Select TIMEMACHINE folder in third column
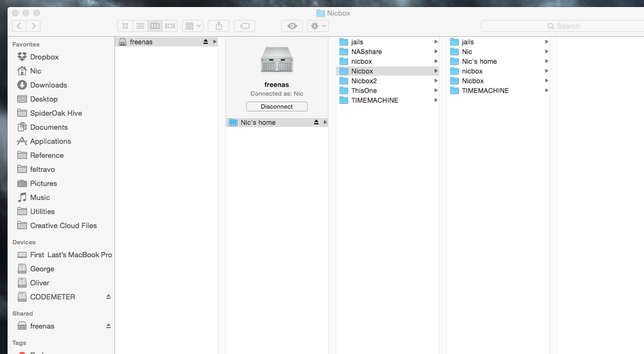Screen dimensions: 644x354 pos(388,100)
